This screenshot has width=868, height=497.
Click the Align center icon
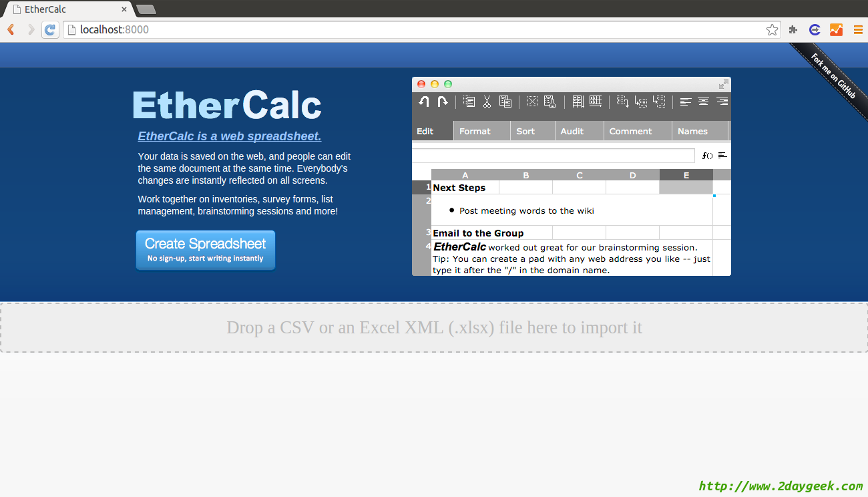tap(704, 102)
